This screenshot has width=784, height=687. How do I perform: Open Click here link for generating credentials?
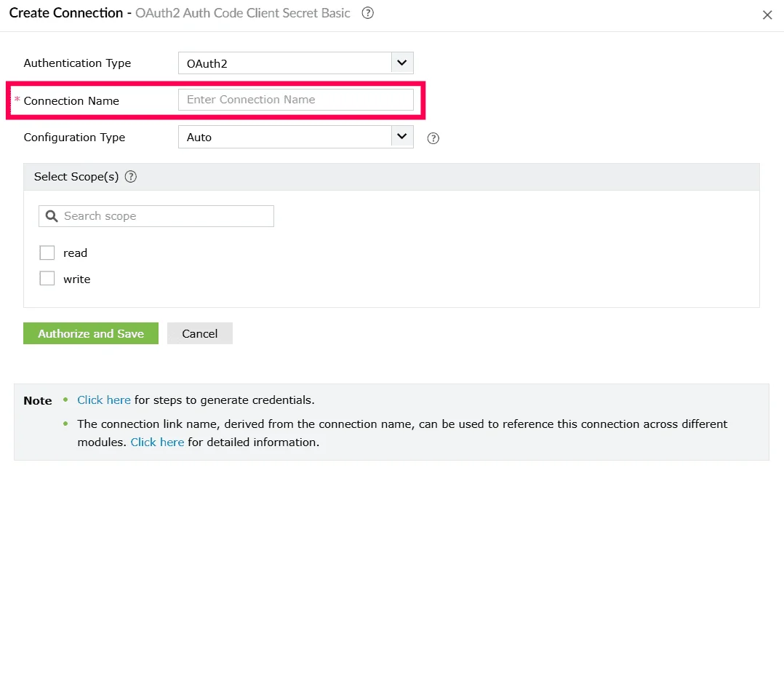103,400
